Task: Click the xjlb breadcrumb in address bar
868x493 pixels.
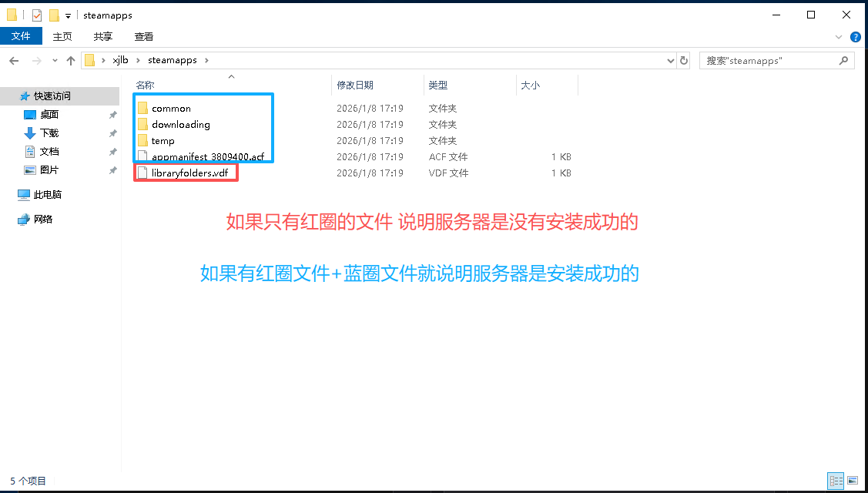Action: click(119, 60)
